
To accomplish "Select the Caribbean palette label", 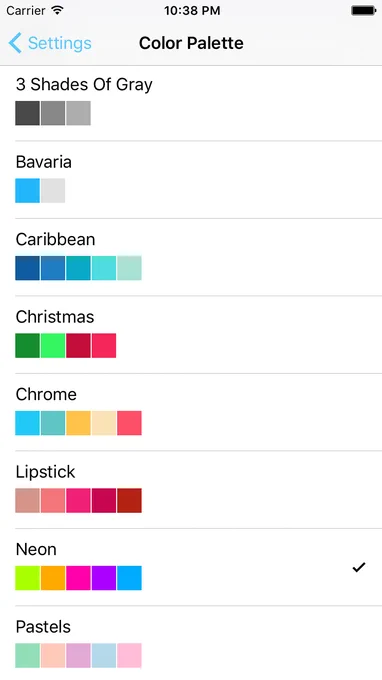I will tap(56, 239).
